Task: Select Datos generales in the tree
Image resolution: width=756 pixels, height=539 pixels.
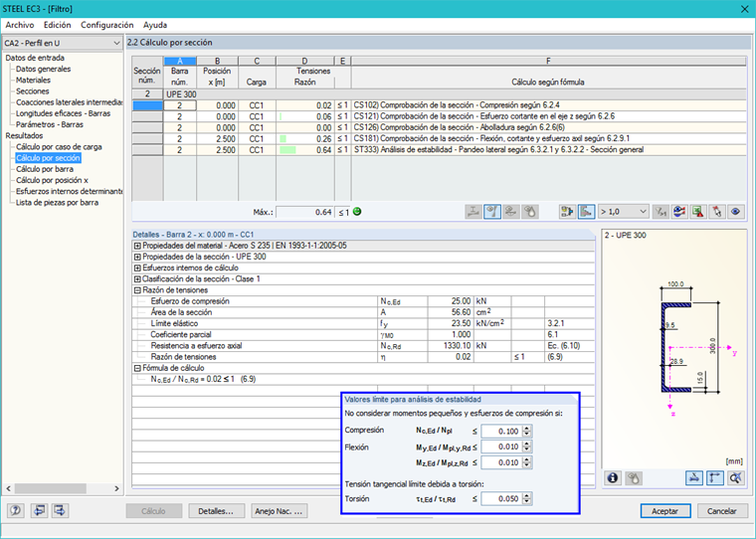Action: point(44,69)
